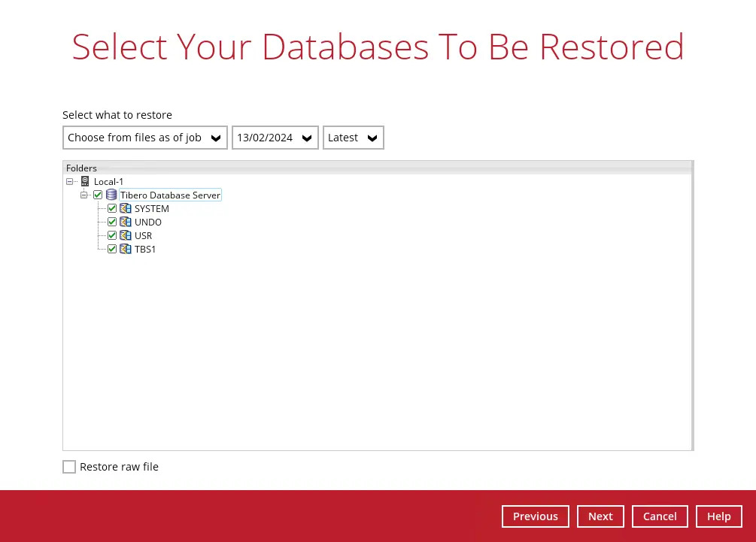756x542 pixels.
Task: Uncheck the UNDO tablespace checkbox
Action: tap(112, 222)
